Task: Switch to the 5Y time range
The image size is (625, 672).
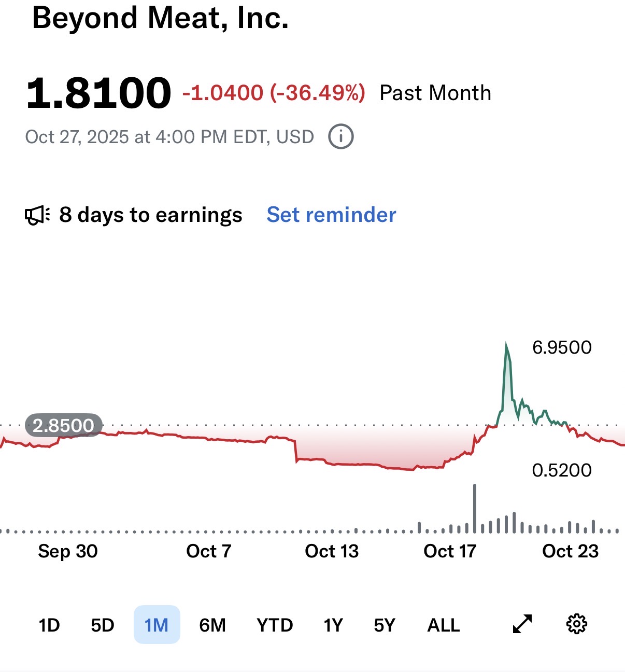Action: (385, 625)
